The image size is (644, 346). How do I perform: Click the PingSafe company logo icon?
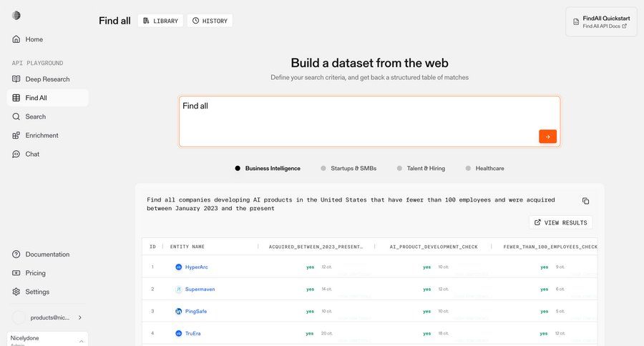click(x=179, y=311)
